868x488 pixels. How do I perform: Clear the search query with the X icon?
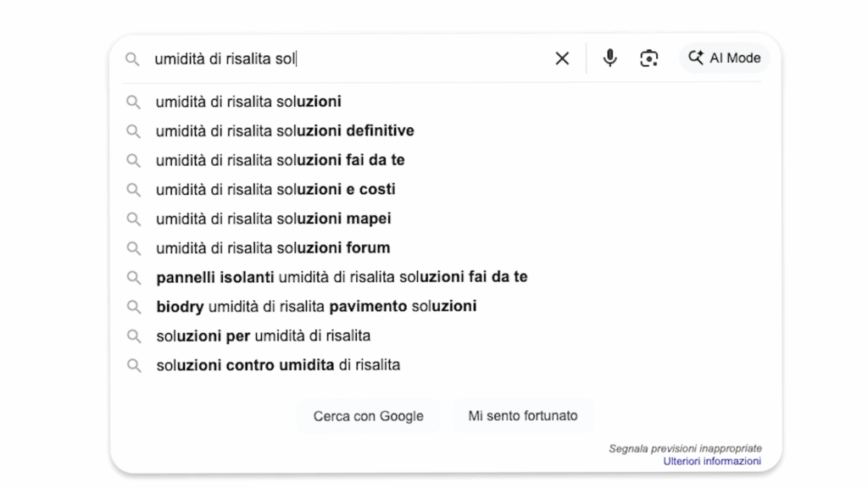coord(561,58)
